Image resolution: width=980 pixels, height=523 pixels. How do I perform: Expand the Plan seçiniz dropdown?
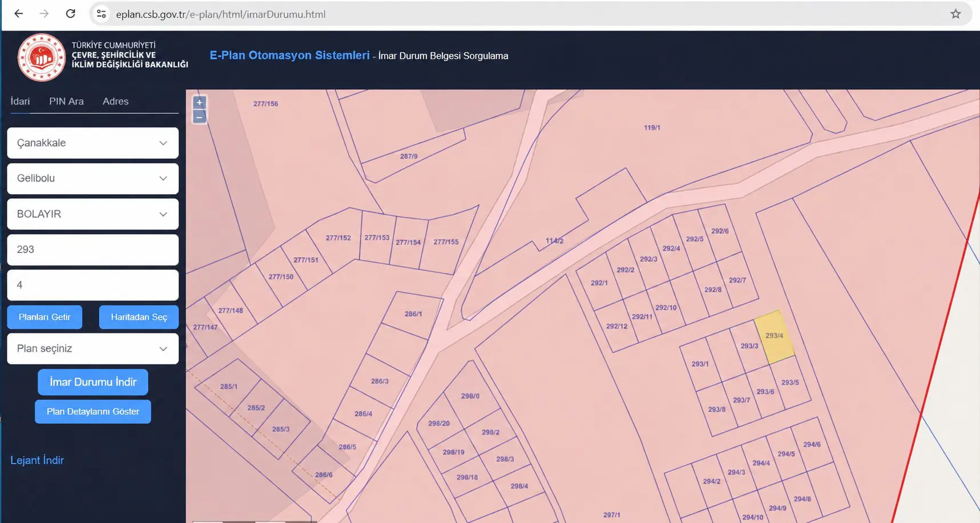coord(92,348)
